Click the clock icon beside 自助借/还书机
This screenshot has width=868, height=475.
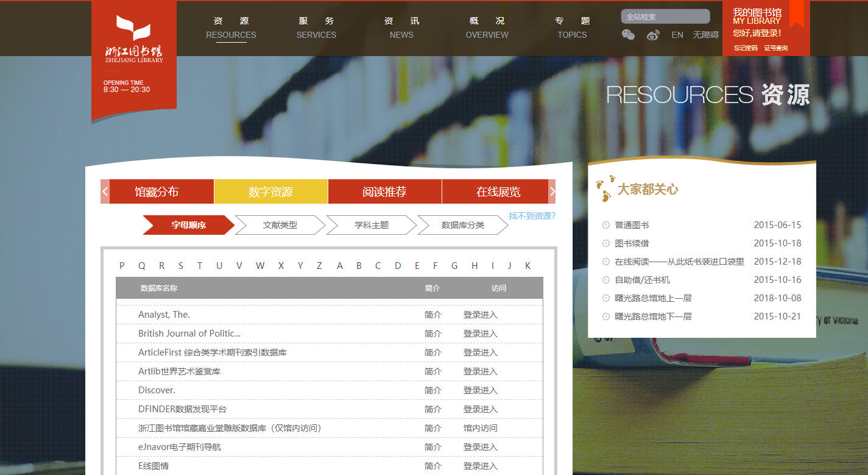click(605, 280)
